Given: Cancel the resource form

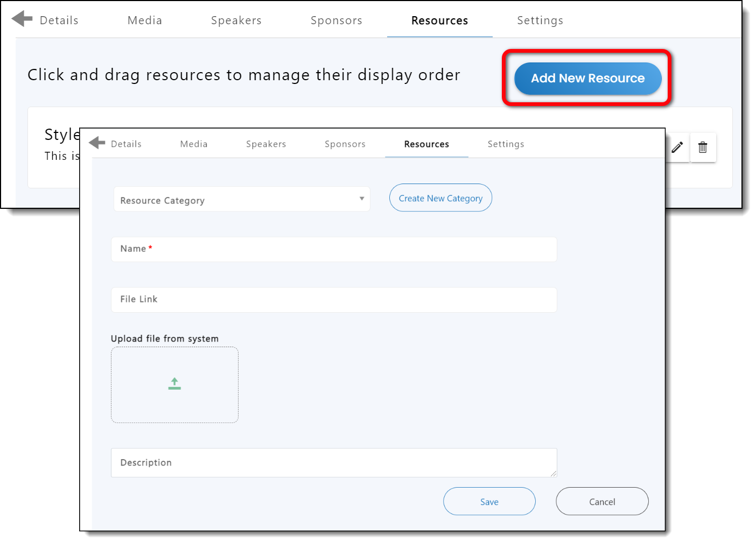Looking at the screenshot, I should 601,502.
